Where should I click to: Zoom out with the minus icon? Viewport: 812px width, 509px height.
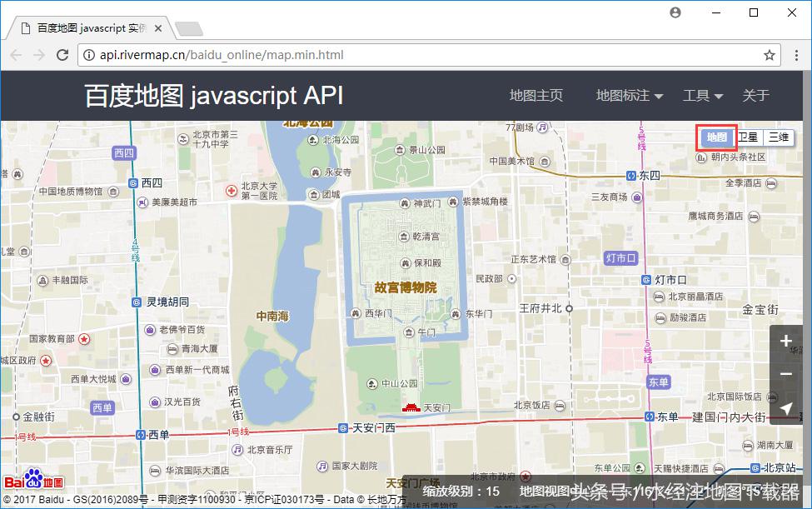786,374
